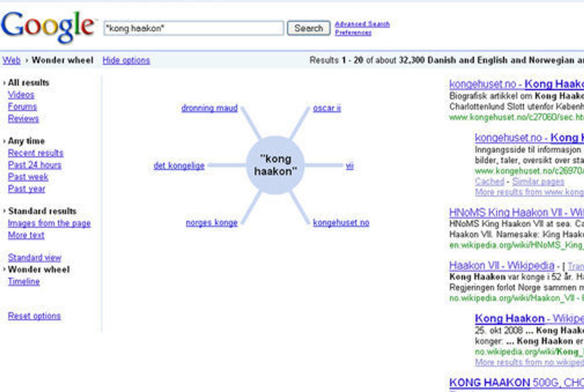584x392 pixels.
Task: Click Reset options link
Action: click(34, 316)
